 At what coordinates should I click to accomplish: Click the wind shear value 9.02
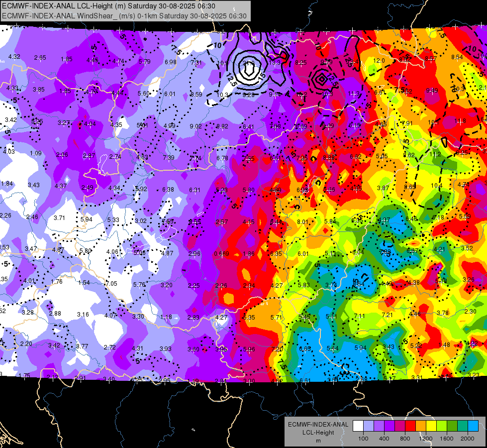[x=195, y=126]
